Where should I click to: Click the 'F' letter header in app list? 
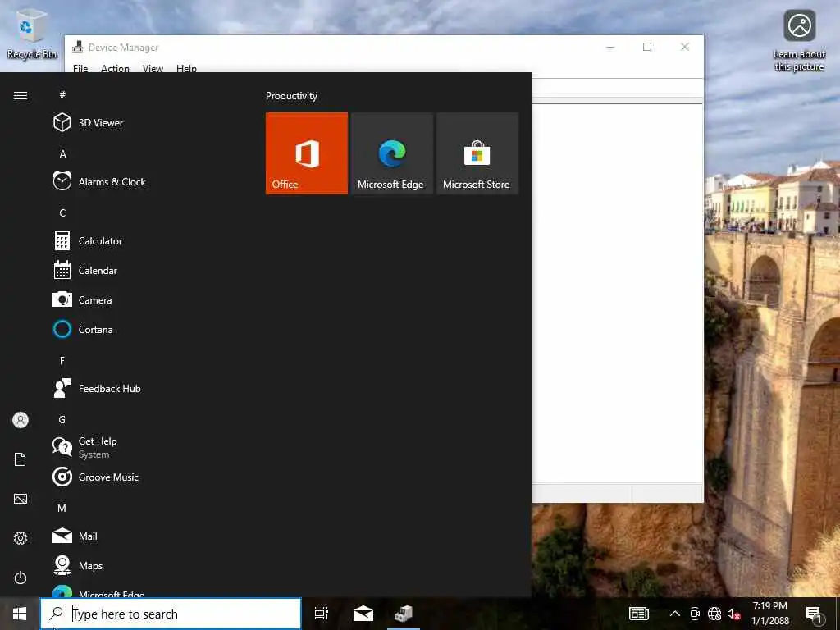click(x=62, y=361)
